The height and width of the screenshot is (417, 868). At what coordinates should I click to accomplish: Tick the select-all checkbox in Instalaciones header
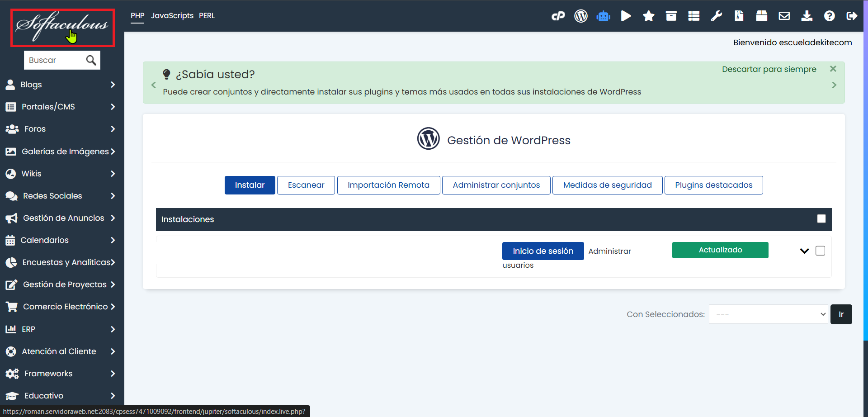pos(821,219)
